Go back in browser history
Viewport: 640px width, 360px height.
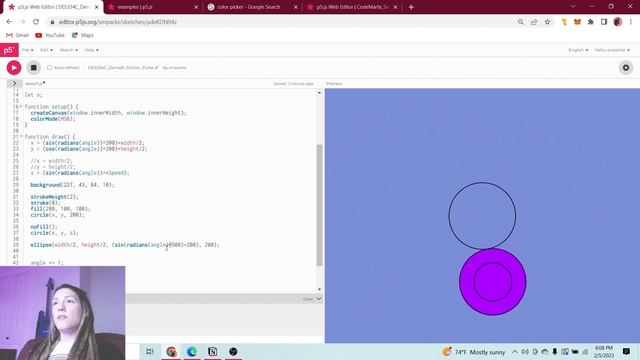click(9, 22)
